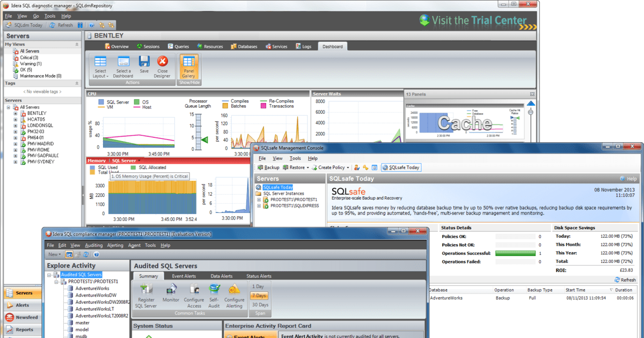Toggle the Panel Gallery button

188,67
